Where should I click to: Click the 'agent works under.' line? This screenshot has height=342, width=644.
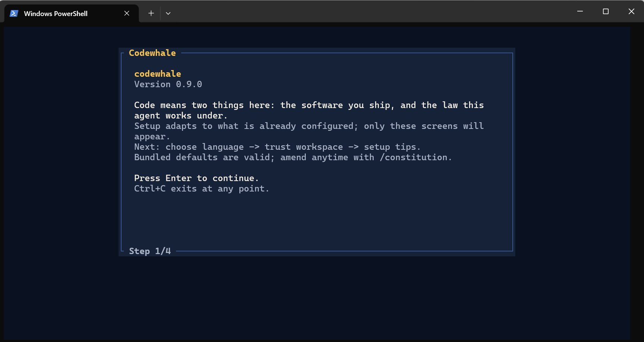180,115
